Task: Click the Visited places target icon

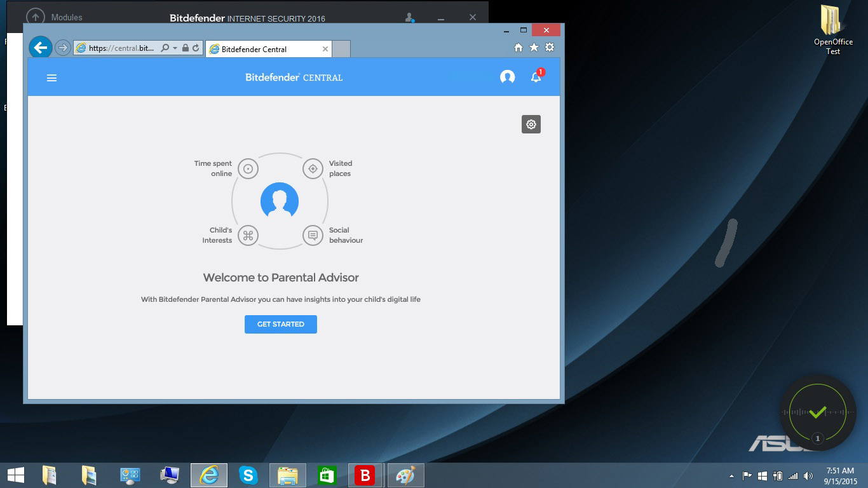Action: click(x=312, y=169)
